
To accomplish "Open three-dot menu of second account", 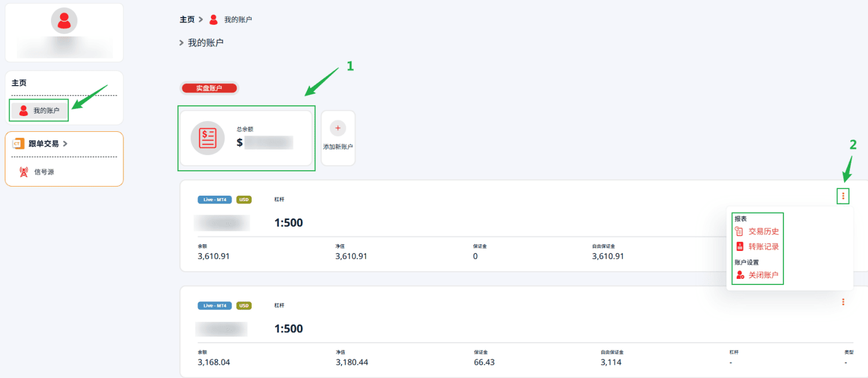I will coord(843,301).
